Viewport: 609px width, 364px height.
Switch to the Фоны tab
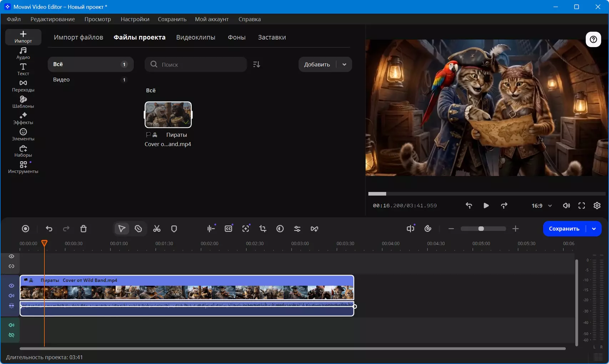tap(237, 37)
